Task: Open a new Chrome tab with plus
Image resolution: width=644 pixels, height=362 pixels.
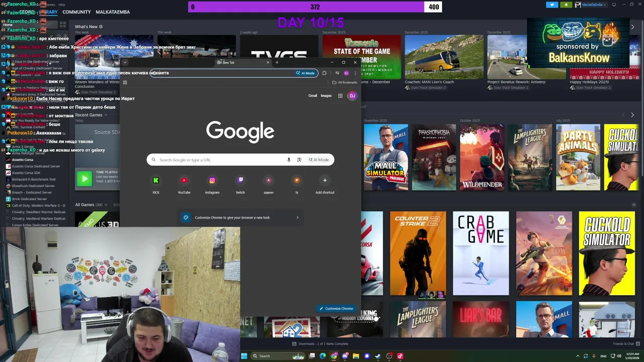Action: pyautogui.click(x=277, y=62)
